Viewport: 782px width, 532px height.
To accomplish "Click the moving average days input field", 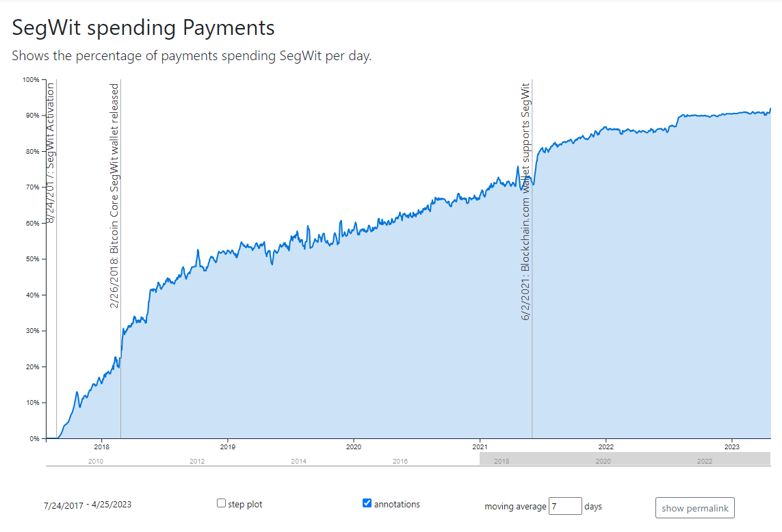I will tap(564, 506).
